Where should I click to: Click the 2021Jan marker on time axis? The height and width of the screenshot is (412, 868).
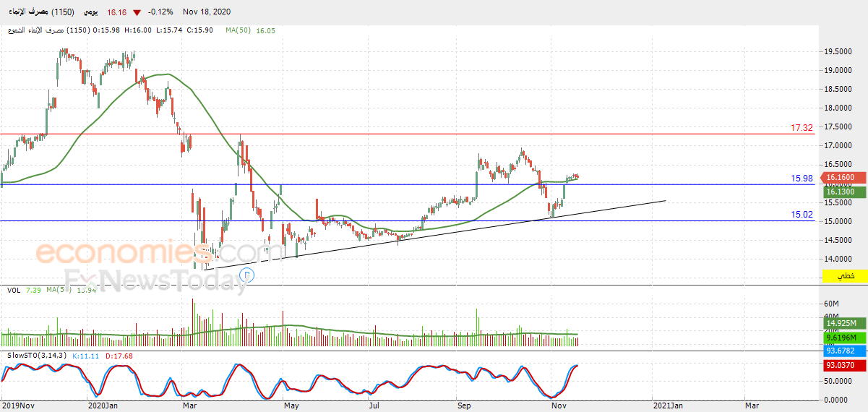[666, 406]
